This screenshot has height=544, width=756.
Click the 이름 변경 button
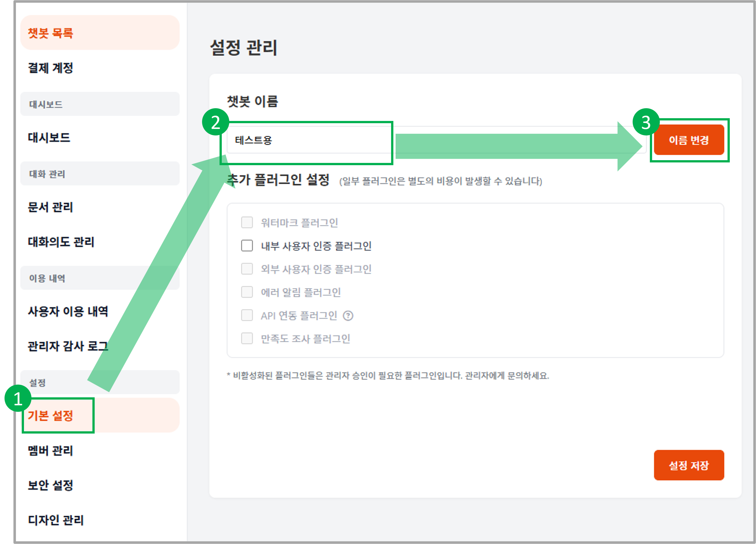pos(689,140)
